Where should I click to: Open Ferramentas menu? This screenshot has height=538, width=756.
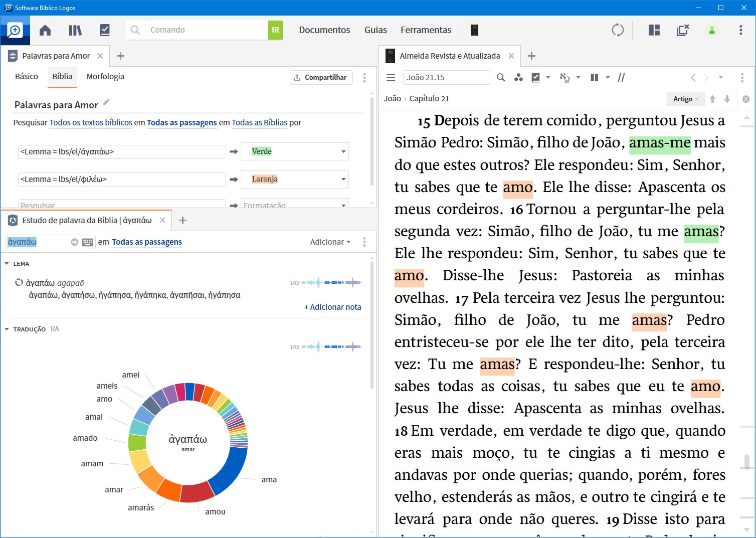426,30
